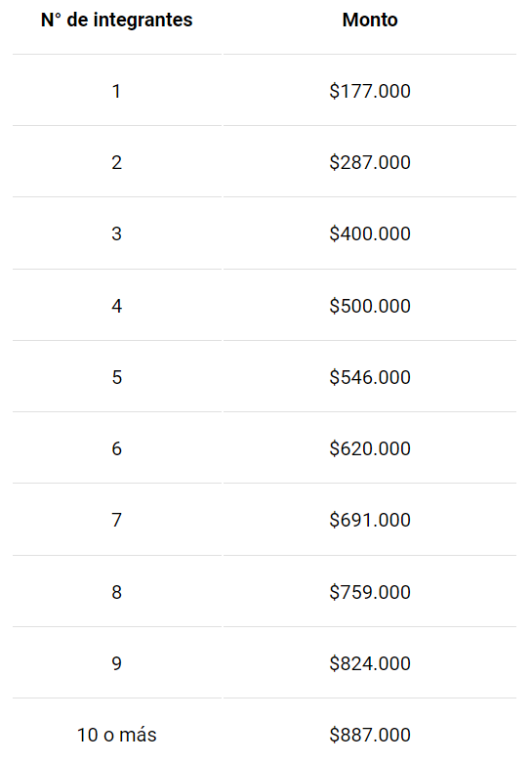Click the $287.000 amount cell
This screenshot has width=532, height=762.
[370, 162]
